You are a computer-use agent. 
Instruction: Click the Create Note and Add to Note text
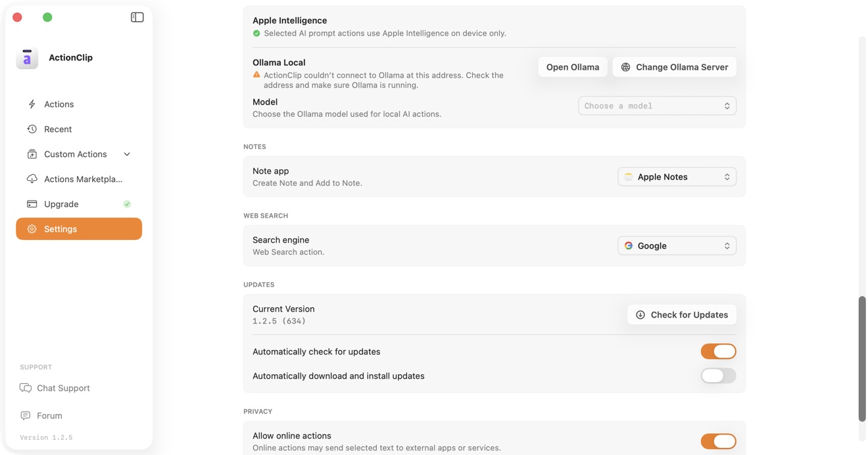(307, 183)
